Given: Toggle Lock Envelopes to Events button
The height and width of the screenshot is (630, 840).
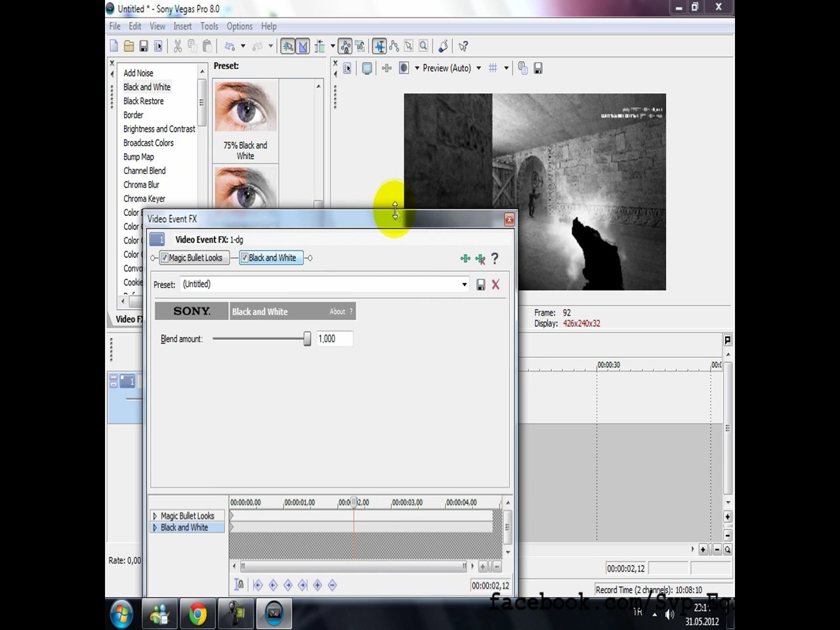Looking at the screenshot, I should pyautogui.click(x=345, y=46).
